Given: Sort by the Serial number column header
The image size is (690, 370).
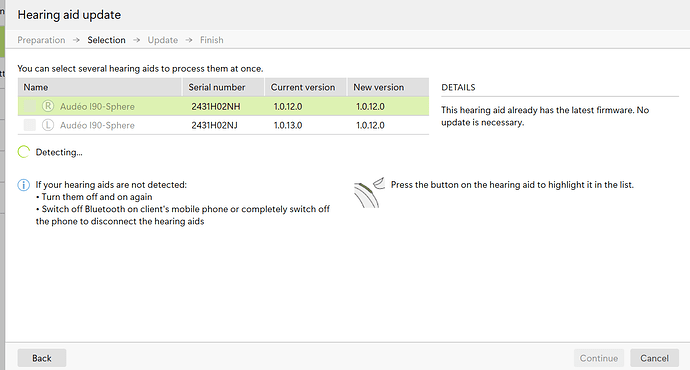Looking at the screenshot, I should coord(224,87).
